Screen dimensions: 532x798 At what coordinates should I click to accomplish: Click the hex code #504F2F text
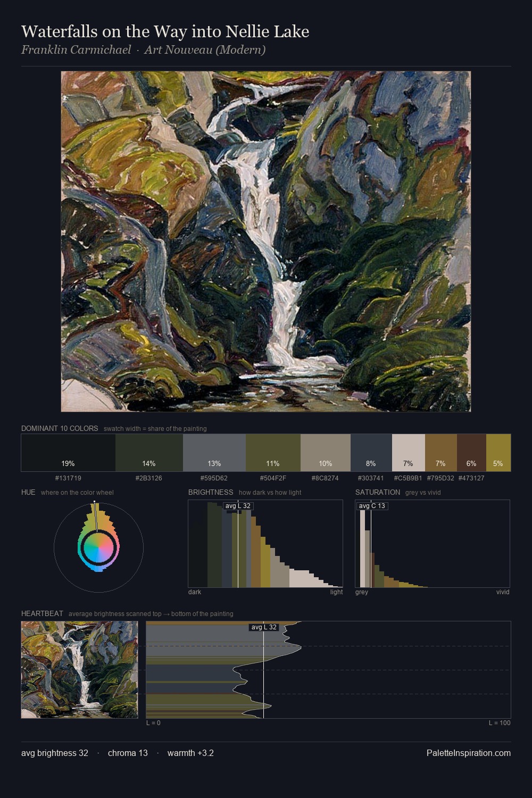point(273,478)
